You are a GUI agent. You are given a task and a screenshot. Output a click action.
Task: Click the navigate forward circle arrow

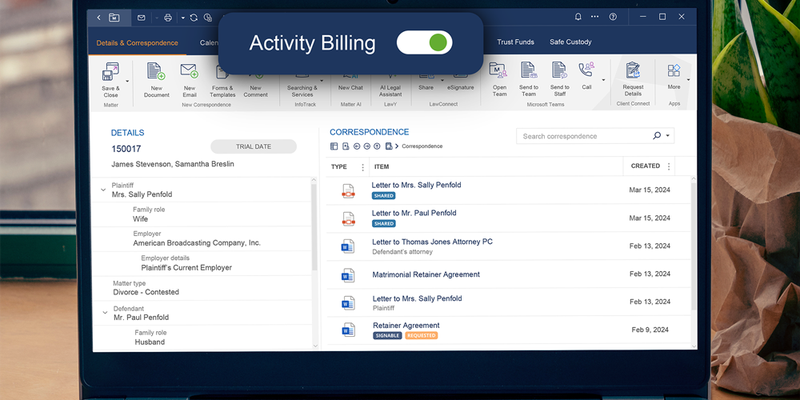pos(366,146)
